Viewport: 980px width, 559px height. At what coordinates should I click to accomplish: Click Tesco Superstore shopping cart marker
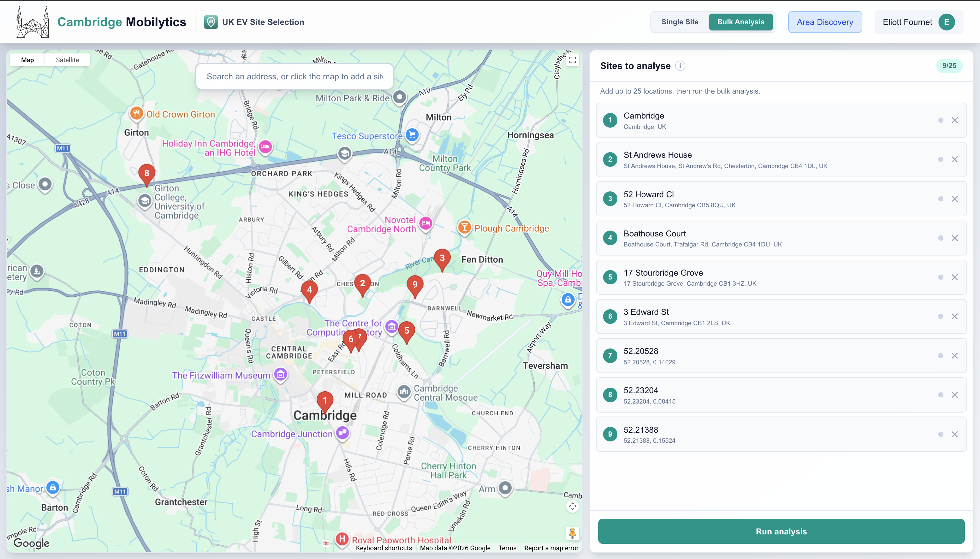412,135
